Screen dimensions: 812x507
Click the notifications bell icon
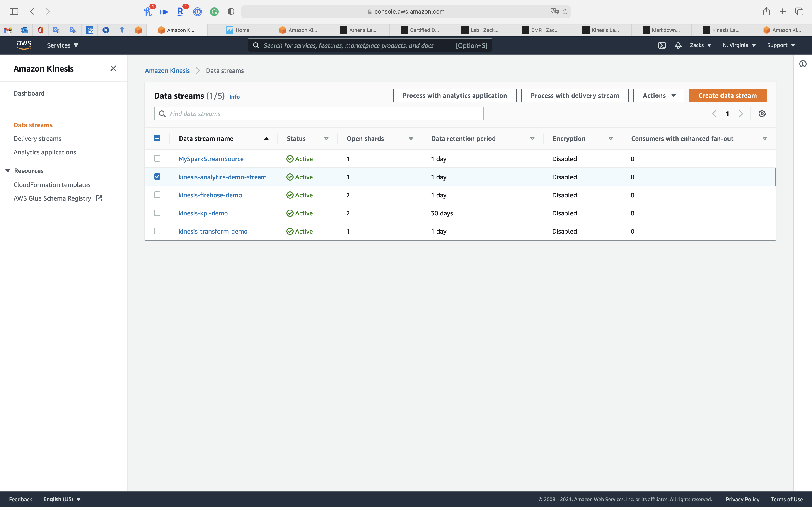pyautogui.click(x=678, y=45)
